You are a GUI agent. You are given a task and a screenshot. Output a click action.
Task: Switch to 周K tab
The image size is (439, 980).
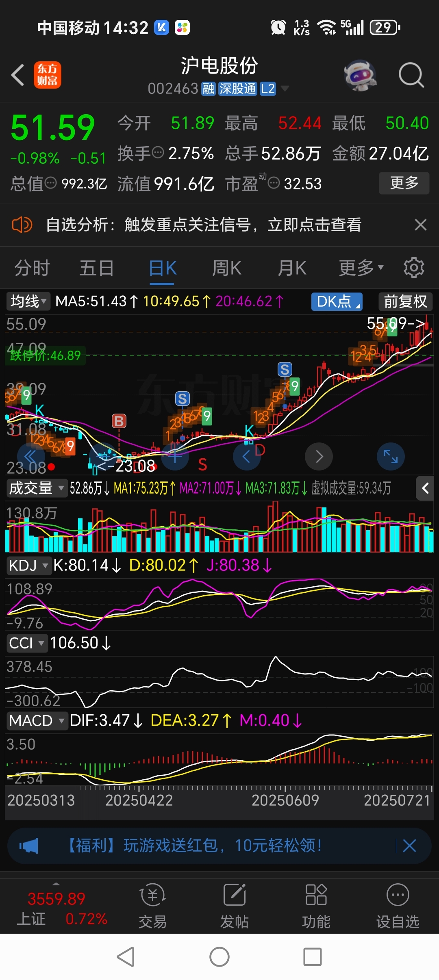227,268
